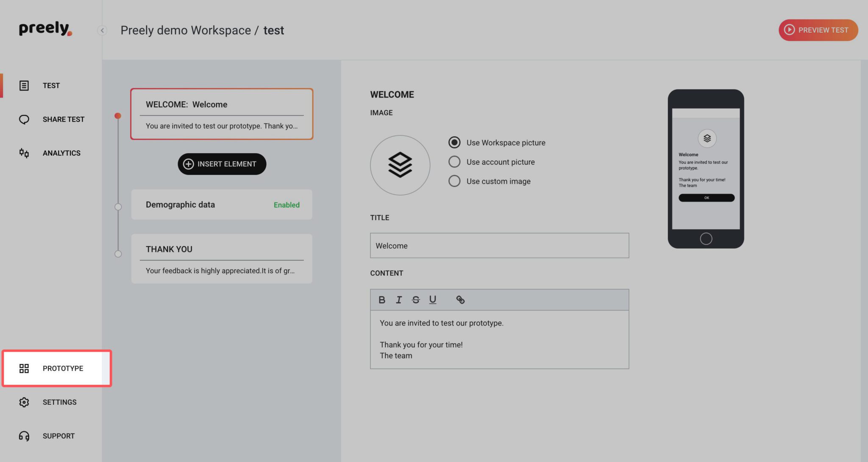Choose Use custom image option
This screenshot has height=462, width=868.
click(454, 181)
